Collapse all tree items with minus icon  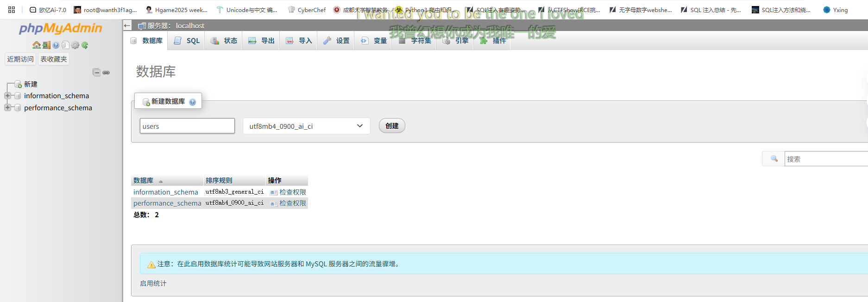[96, 72]
